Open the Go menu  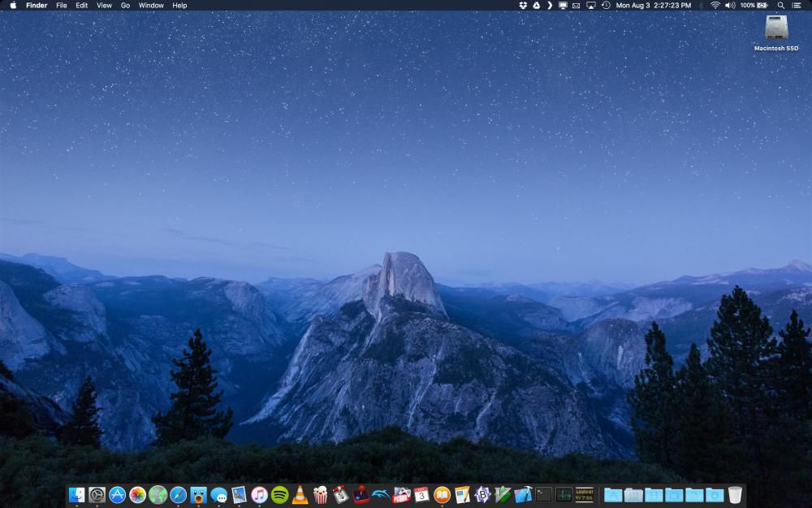[x=125, y=5]
